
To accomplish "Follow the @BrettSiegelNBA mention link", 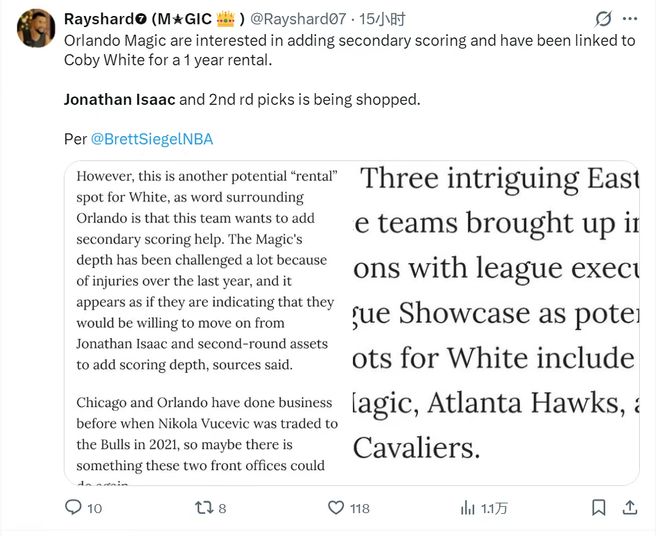I will (x=152, y=139).
